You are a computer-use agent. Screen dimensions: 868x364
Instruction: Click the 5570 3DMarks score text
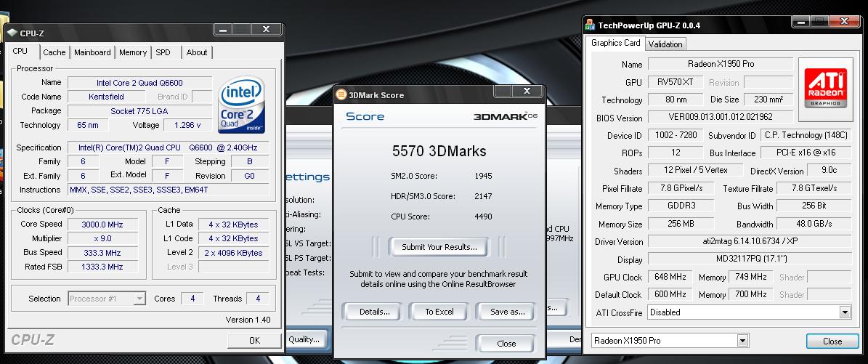click(439, 150)
